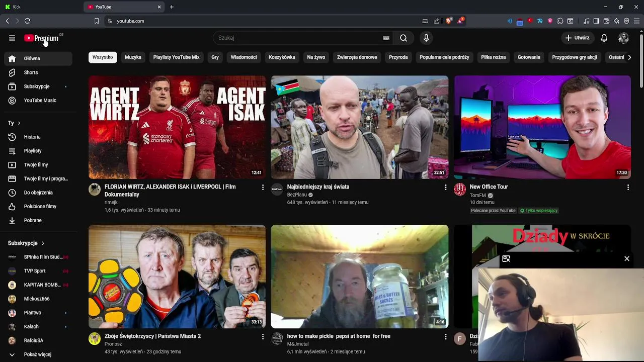Reload the page in the browser

(27, 21)
